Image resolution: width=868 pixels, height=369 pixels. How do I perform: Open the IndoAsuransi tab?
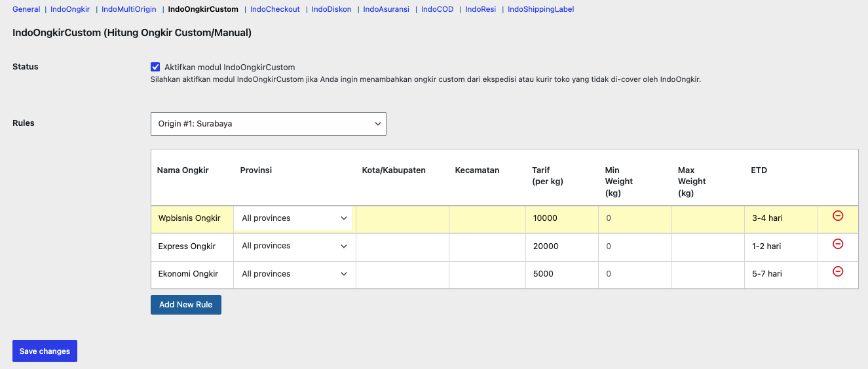pos(387,9)
